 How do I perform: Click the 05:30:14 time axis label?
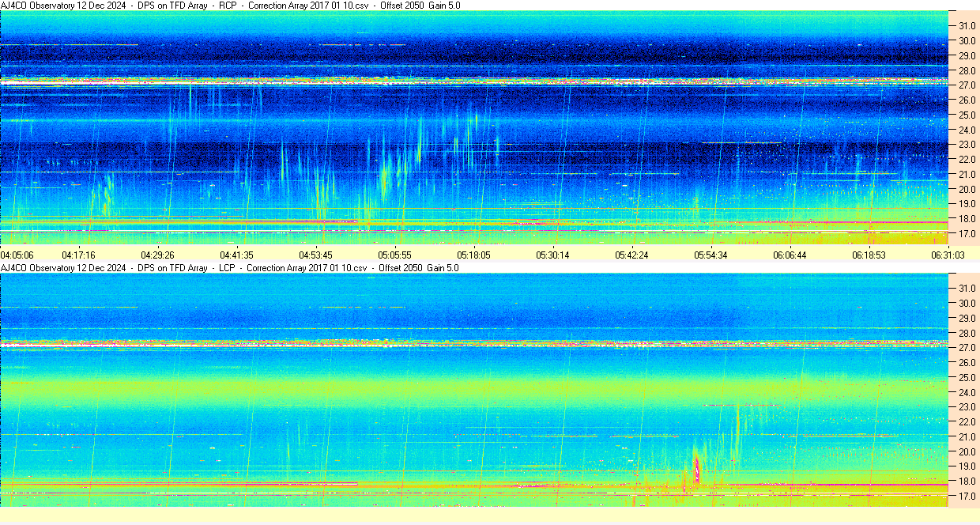552,255
